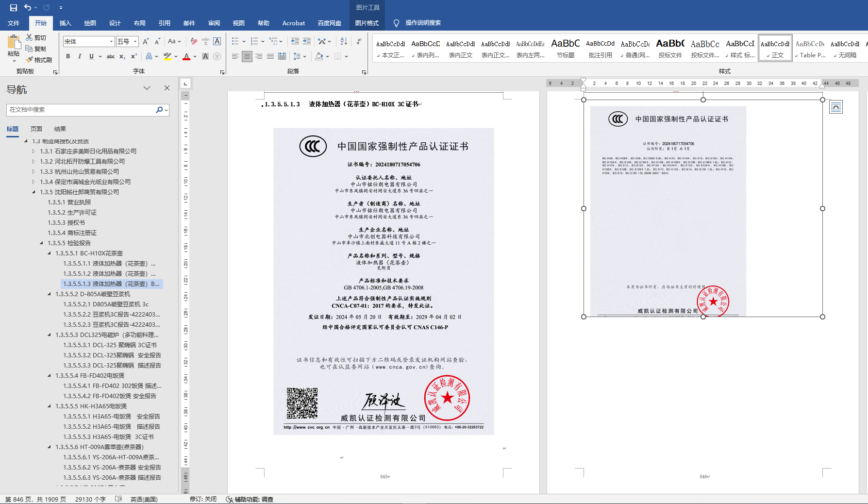Screen dimensions: 868x504
Task: Switch to the 布局 ribbon tab
Action: click(x=139, y=23)
